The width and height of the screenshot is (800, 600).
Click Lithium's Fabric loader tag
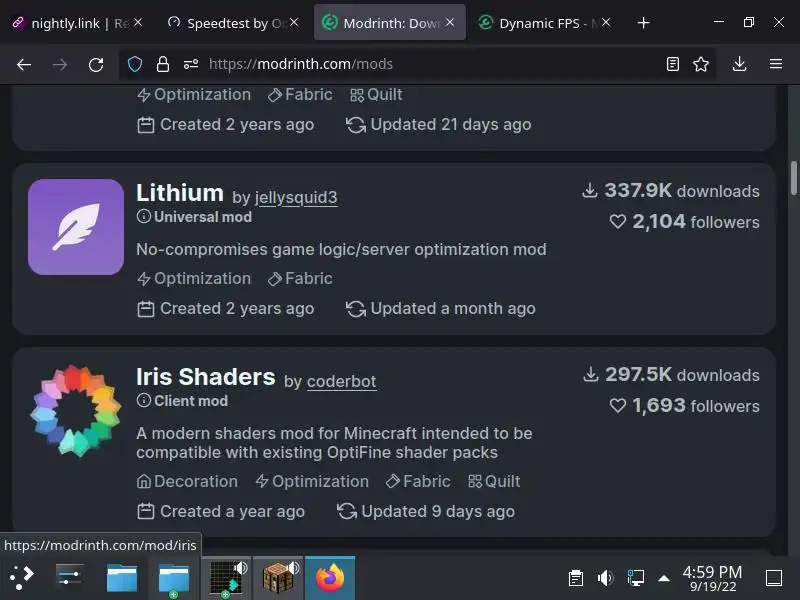300,279
